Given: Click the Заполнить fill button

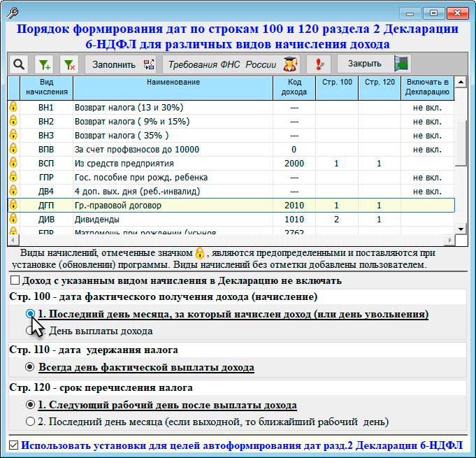Looking at the screenshot, I should tap(120, 64).
